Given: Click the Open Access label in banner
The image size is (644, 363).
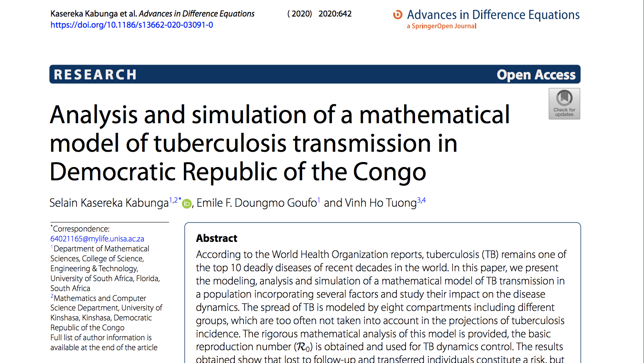Looking at the screenshot, I should tap(536, 74).
